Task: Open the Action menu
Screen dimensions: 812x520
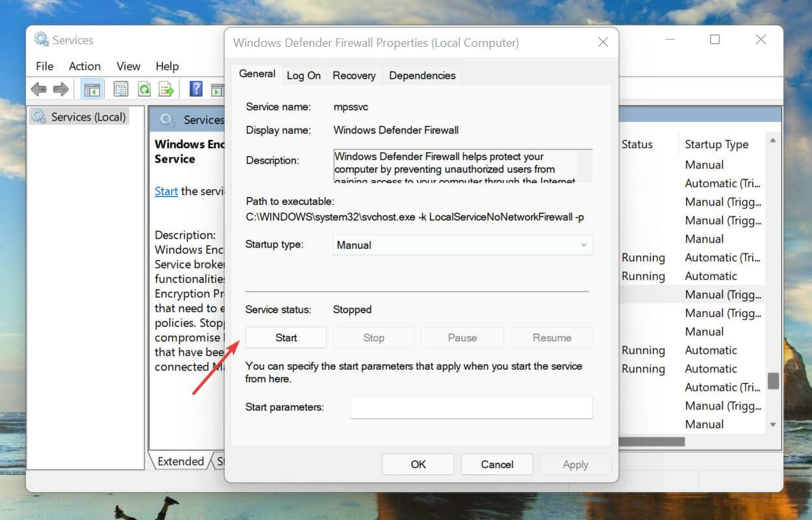Action: tap(84, 66)
